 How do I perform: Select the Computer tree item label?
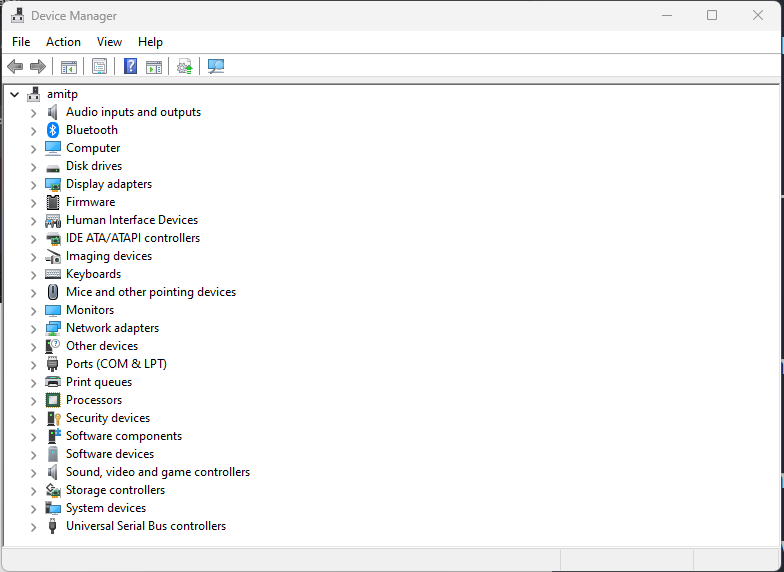point(93,148)
